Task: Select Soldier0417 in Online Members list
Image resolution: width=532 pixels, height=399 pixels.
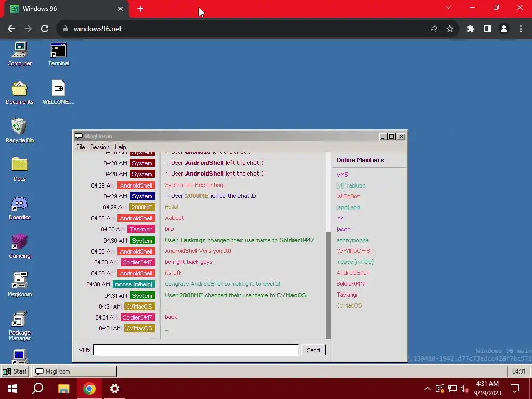Action: (x=351, y=284)
